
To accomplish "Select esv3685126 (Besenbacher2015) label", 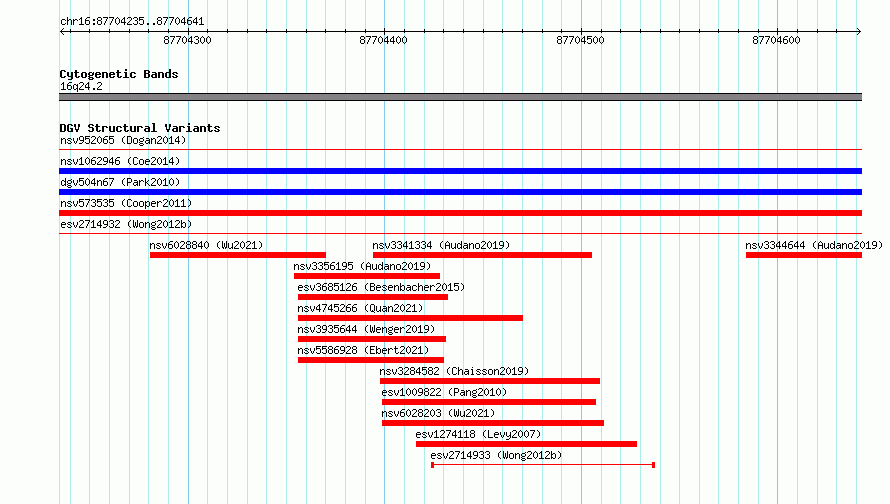I will click(x=381, y=287).
